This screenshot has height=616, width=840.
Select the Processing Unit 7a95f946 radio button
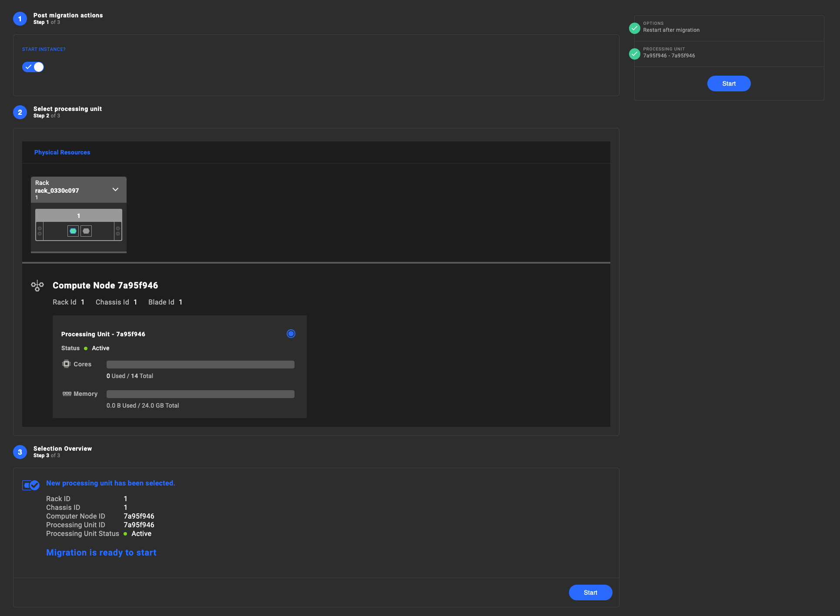[291, 333]
